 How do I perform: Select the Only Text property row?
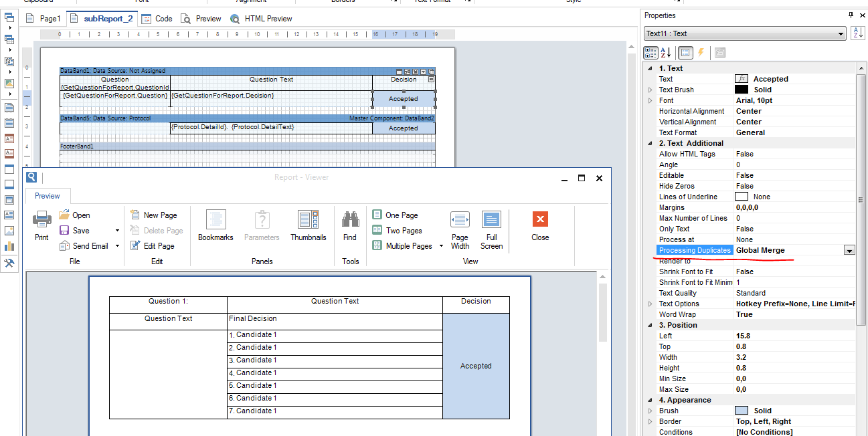click(750, 229)
